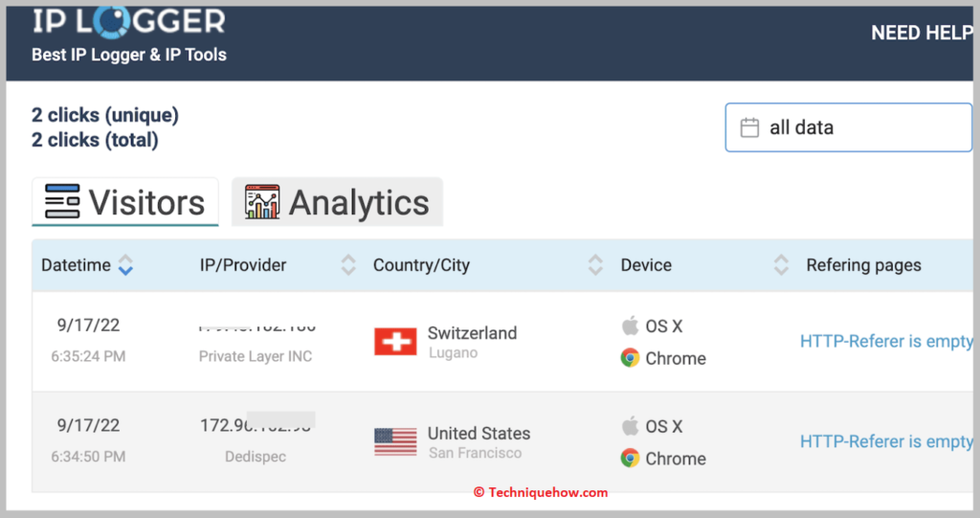Click the Device column header
This screenshot has width=980, height=518.
(x=646, y=265)
